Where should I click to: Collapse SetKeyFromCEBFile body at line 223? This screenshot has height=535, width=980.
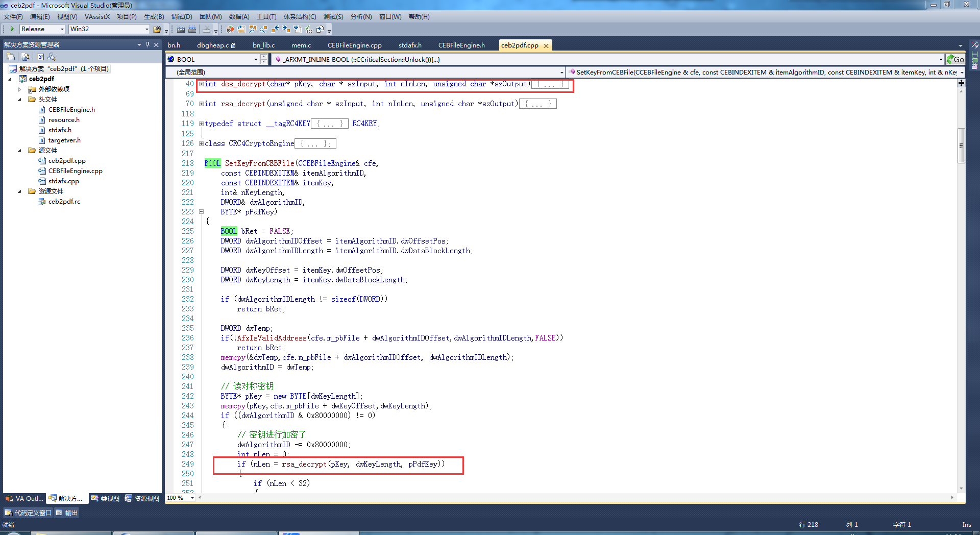201,211
